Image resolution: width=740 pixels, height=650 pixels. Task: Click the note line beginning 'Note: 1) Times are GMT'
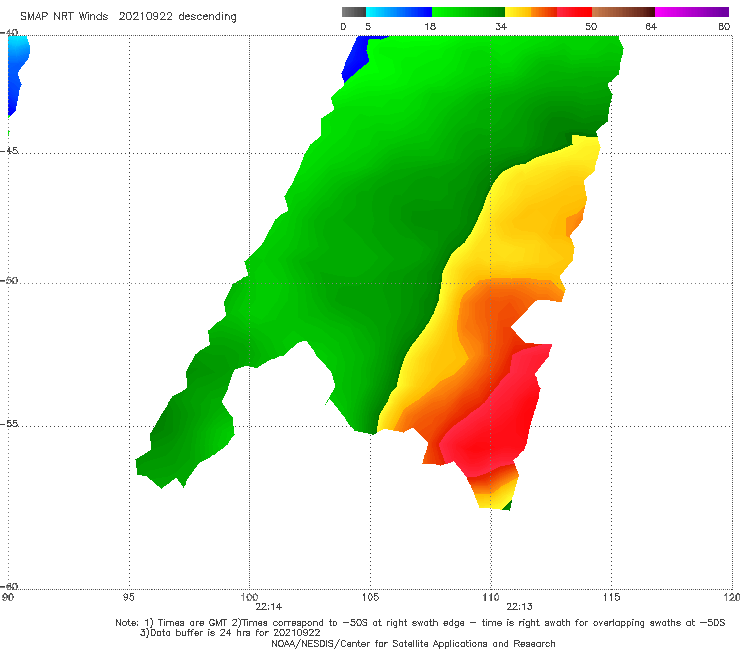(x=420, y=623)
